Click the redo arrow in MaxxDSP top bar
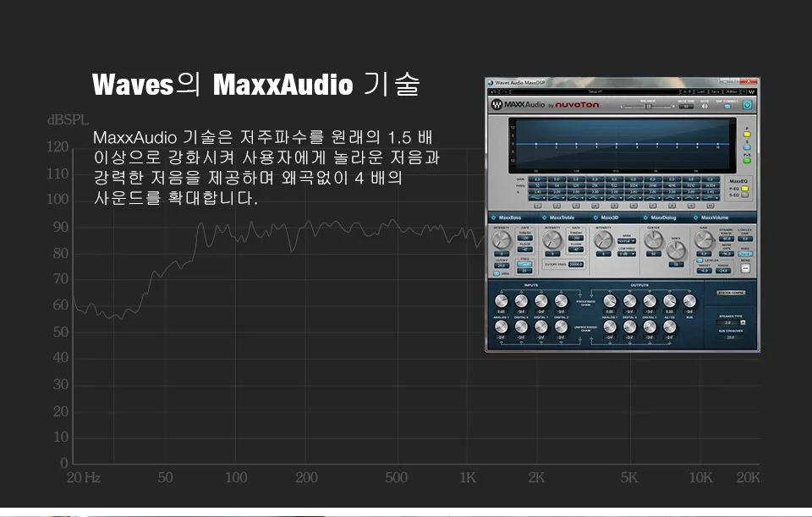The height and width of the screenshot is (517, 812). [505, 91]
